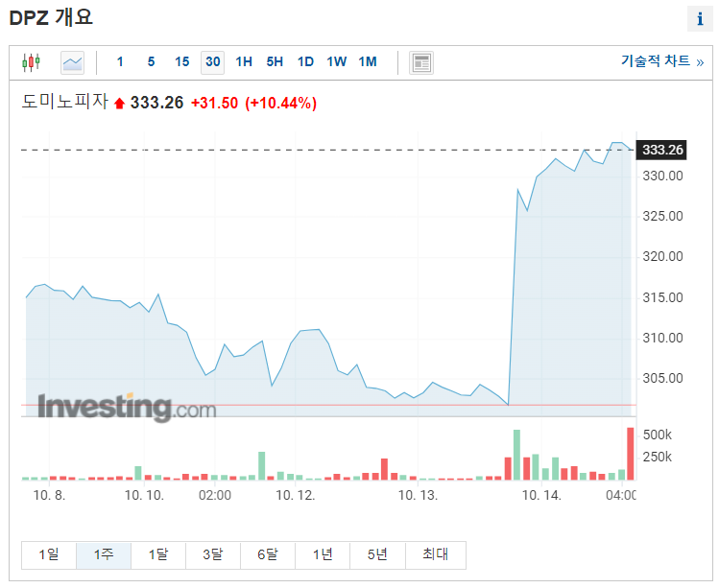The width and height of the screenshot is (719, 588).
Task: Choose the 15 minute interval
Action: click(x=182, y=62)
